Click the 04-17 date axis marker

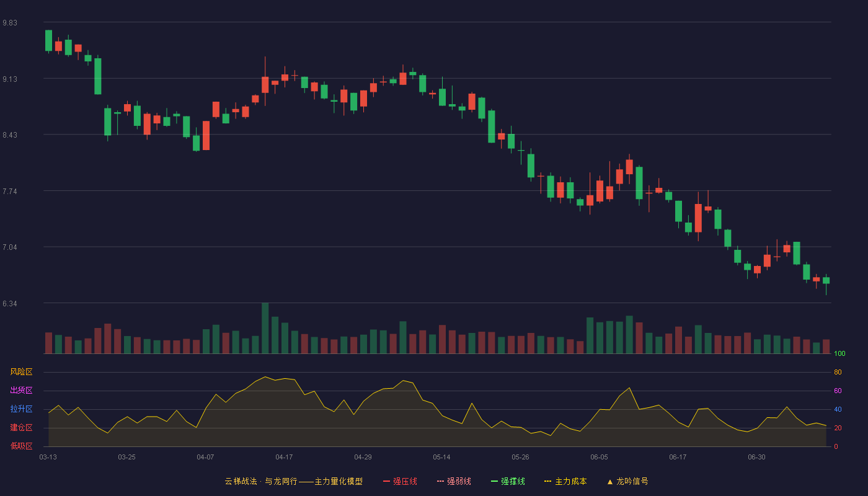[284, 457]
